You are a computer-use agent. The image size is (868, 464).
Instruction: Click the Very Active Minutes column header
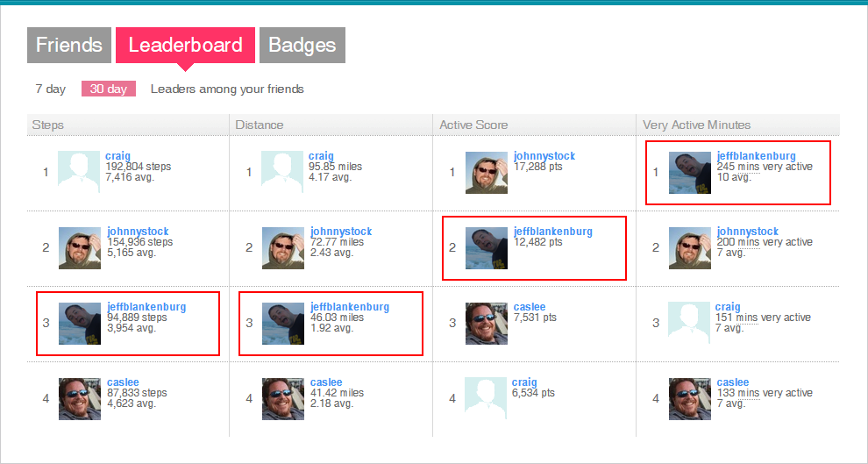tap(696, 125)
